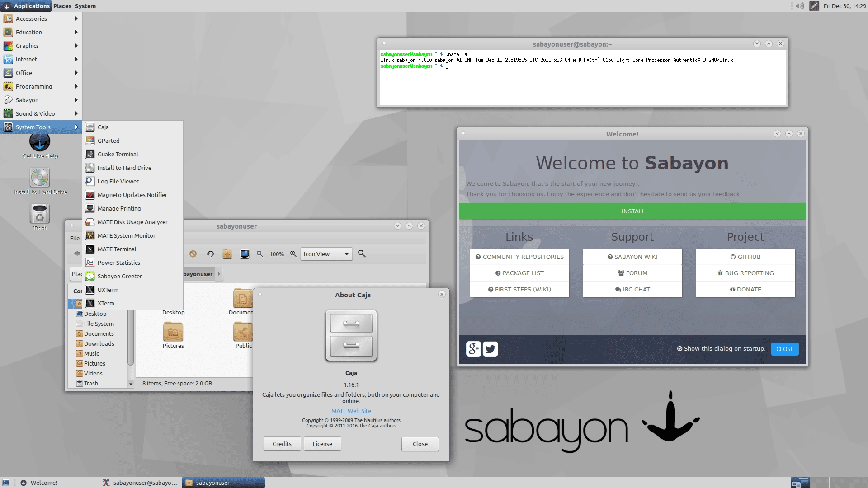Viewport: 868px width, 488px height.
Task: Go to the home folder via toolbar icon
Action: click(x=227, y=254)
